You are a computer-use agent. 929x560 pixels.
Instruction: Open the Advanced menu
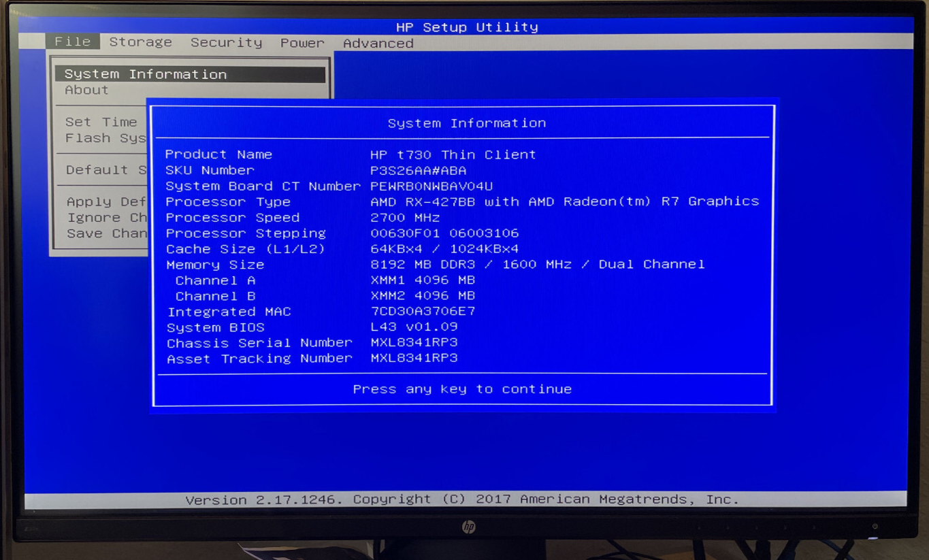[378, 43]
